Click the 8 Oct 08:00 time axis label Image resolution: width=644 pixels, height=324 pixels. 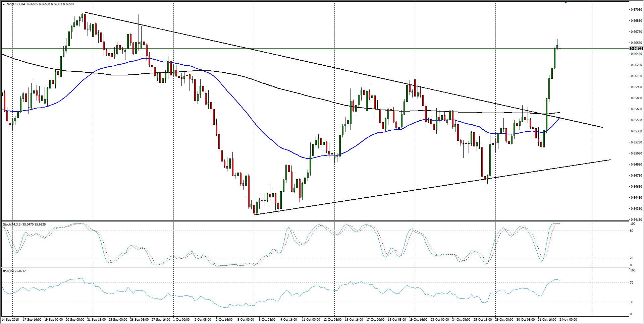(267, 319)
